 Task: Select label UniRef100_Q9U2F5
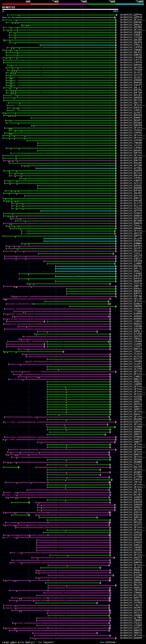coord(131,557)
